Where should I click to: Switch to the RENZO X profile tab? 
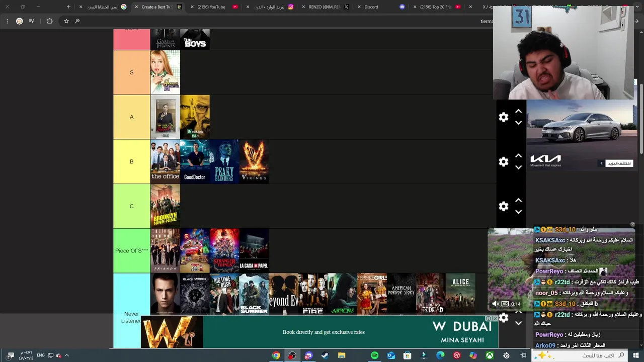[x=327, y=7]
